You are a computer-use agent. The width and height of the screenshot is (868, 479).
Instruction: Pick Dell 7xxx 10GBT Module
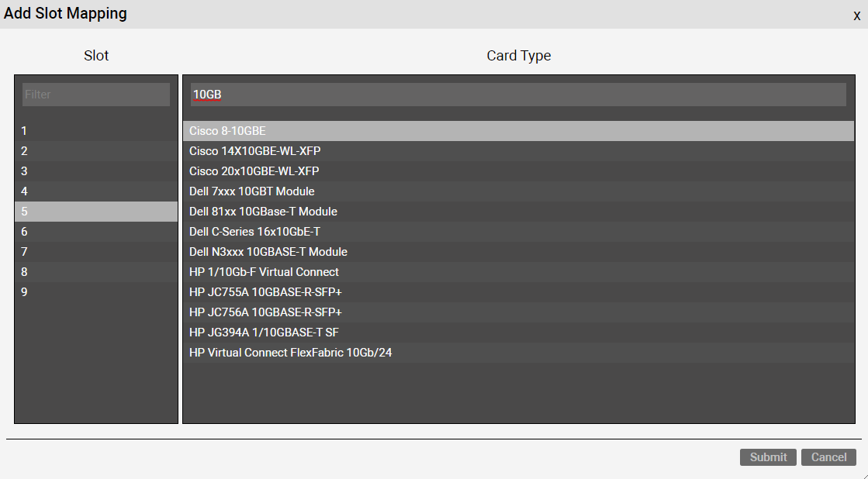518,191
